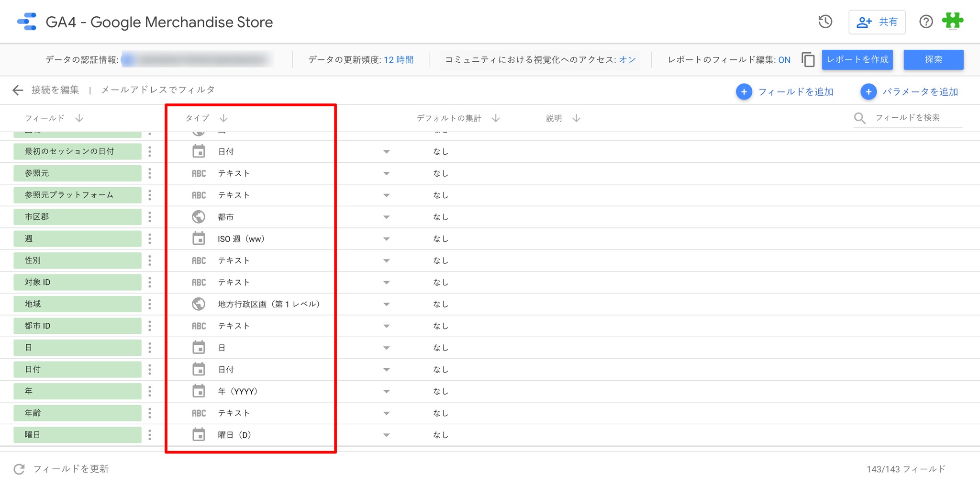Click the refresh icon beside フィールドを更新

(19, 469)
